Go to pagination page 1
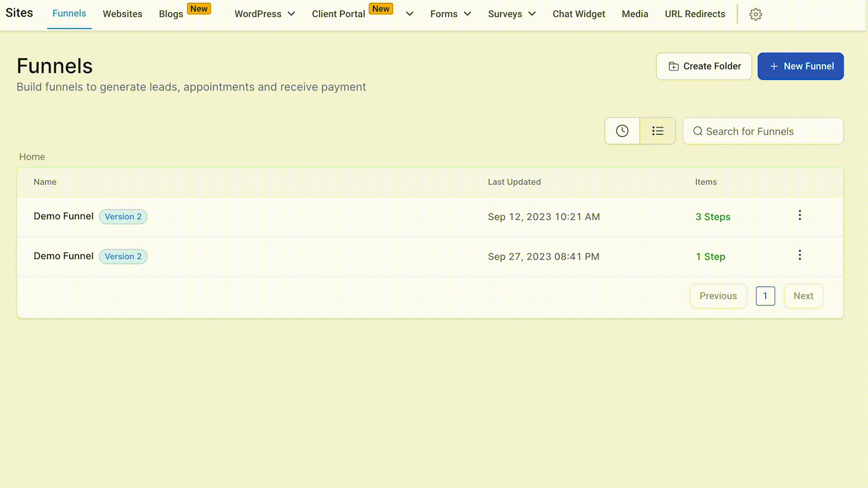 click(x=765, y=296)
